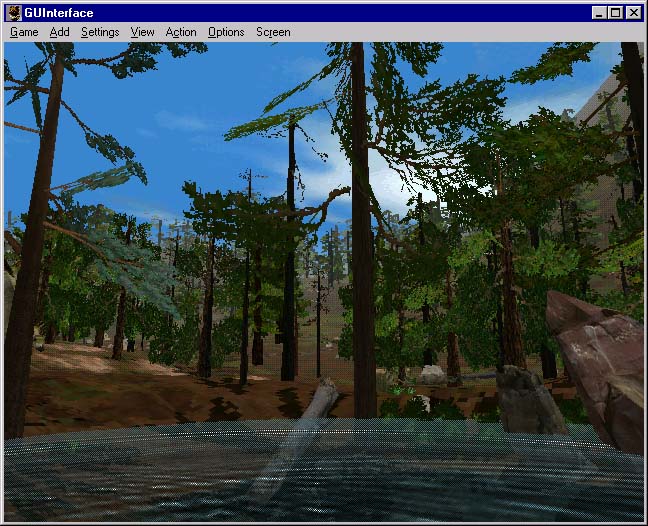Image resolution: width=648 pixels, height=526 pixels.
Task: Open the Action menu
Action: tap(181, 32)
